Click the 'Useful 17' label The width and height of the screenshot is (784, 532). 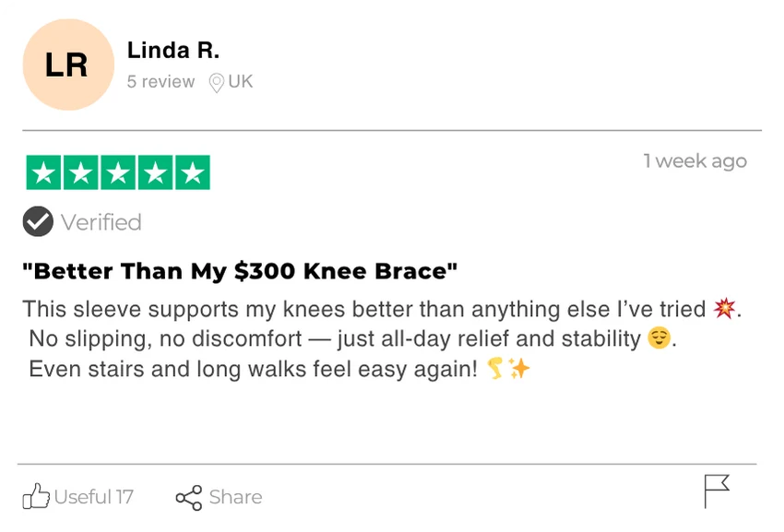click(x=94, y=497)
